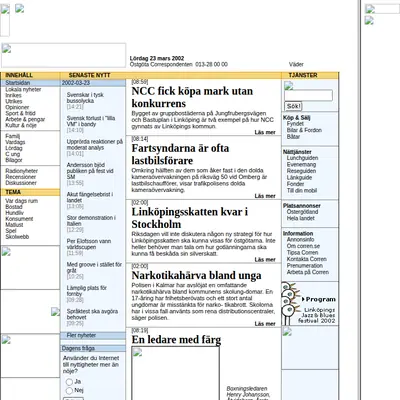The image size is (400, 400).
Task: Open the Väder link
Action: 296,64
